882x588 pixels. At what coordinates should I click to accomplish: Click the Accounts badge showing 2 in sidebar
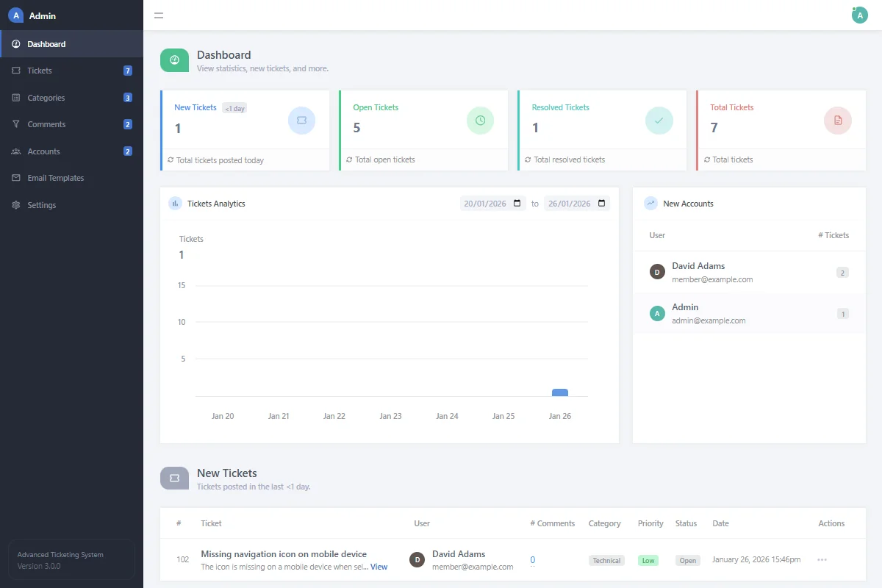click(x=128, y=151)
